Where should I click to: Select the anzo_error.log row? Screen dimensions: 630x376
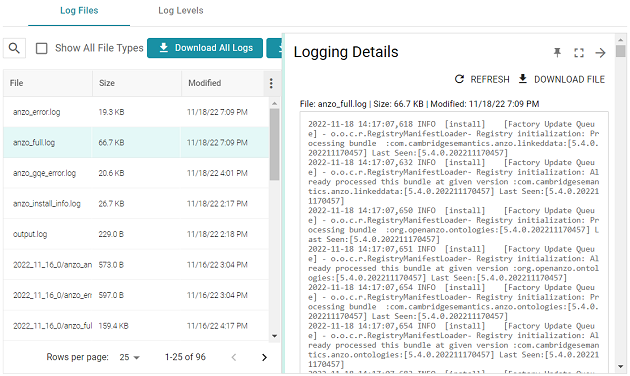tap(136, 112)
